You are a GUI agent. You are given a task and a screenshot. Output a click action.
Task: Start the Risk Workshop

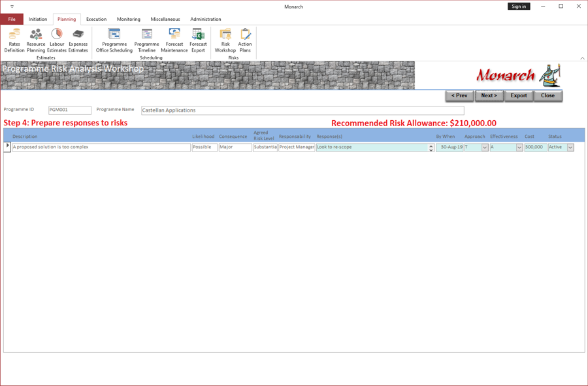point(225,40)
